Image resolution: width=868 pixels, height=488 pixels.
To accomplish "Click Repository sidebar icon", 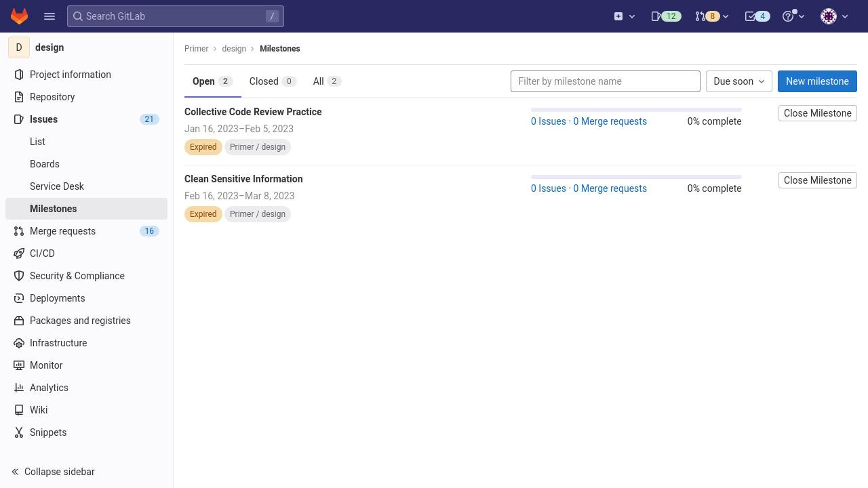I will tap(19, 97).
